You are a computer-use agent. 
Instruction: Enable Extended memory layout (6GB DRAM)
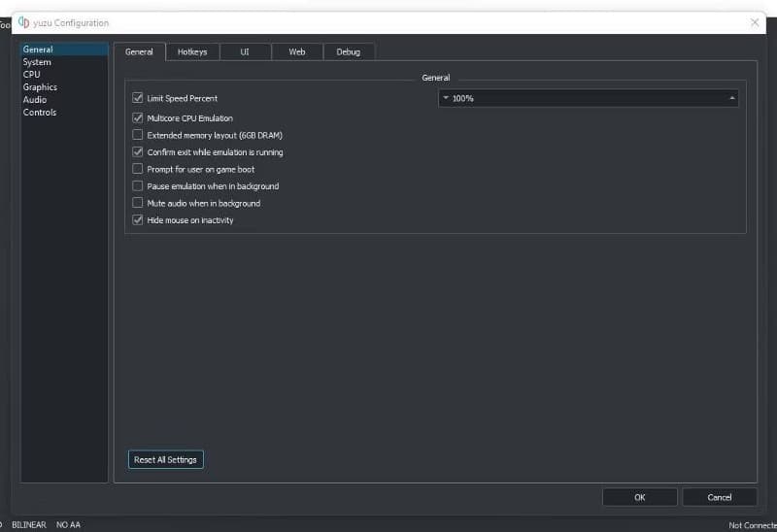point(137,135)
